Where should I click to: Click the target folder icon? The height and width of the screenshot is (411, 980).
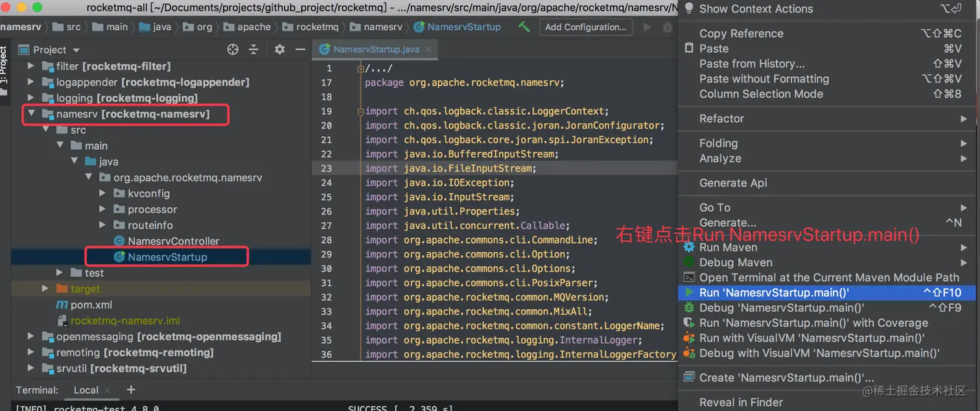(62, 288)
